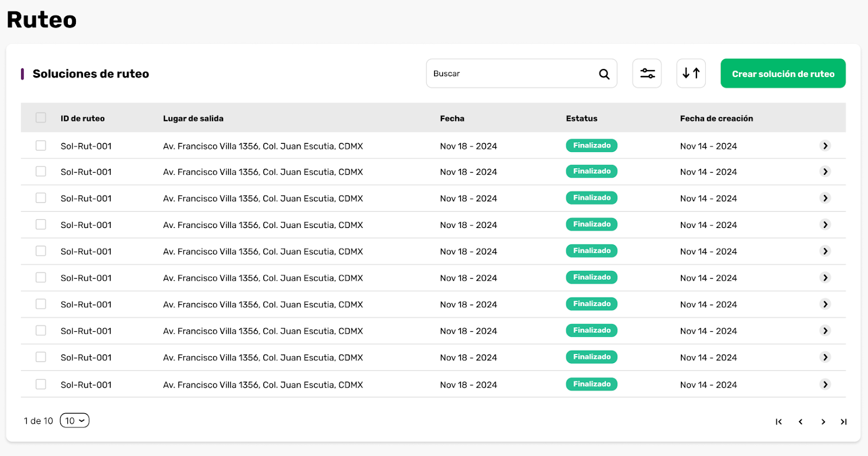The width and height of the screenshot is (868, 456).
Task: Jump to the last page of results
Action: pos(844,422)
